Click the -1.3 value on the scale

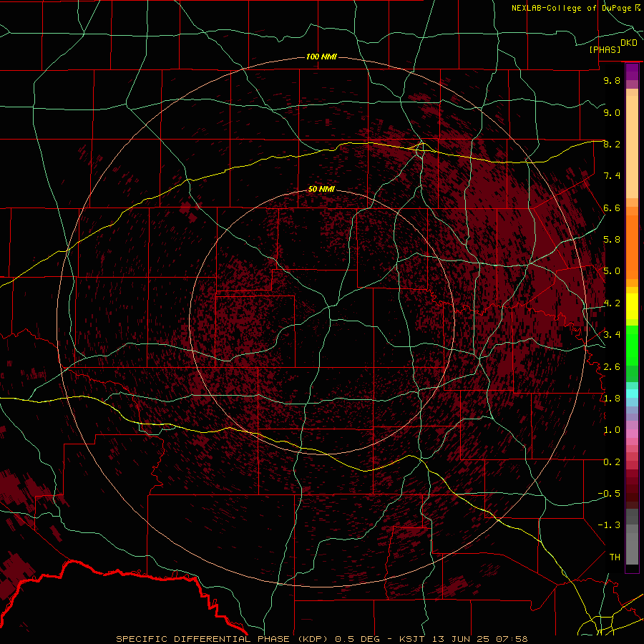[609, 525]
